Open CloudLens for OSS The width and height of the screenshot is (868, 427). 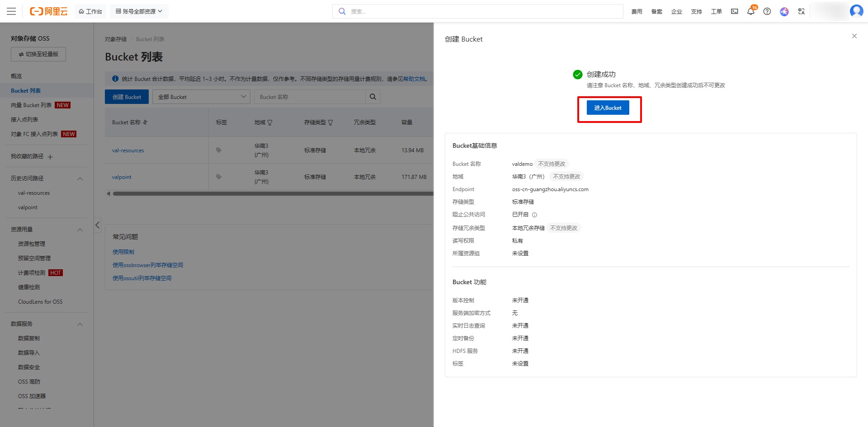click(x=40, y=302)
